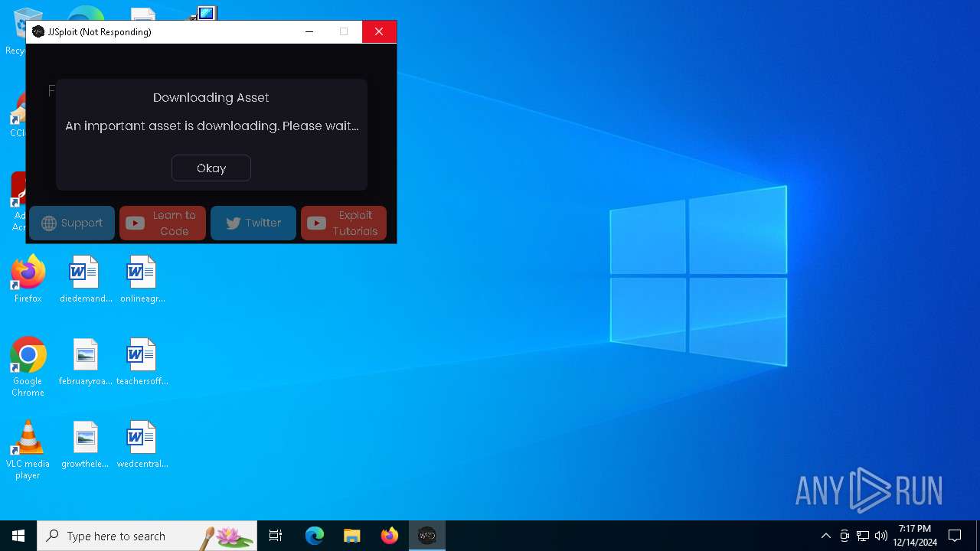Open Microsoft Edge from the taskbar

[x=315, y=536]
